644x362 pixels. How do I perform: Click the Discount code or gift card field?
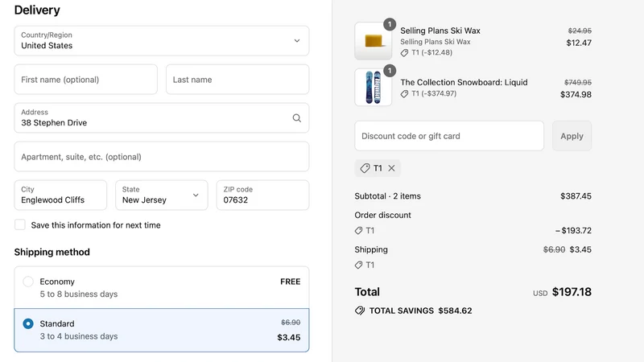coord(449,136)
